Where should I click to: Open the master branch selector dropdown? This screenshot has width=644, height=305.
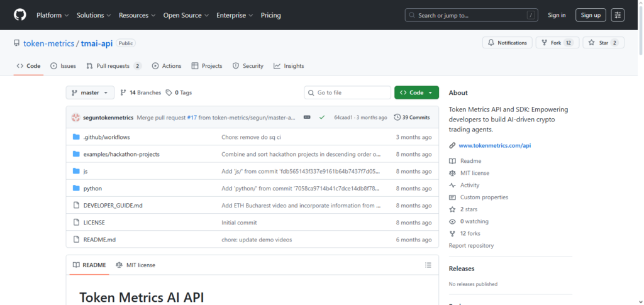tap(90, 93)
